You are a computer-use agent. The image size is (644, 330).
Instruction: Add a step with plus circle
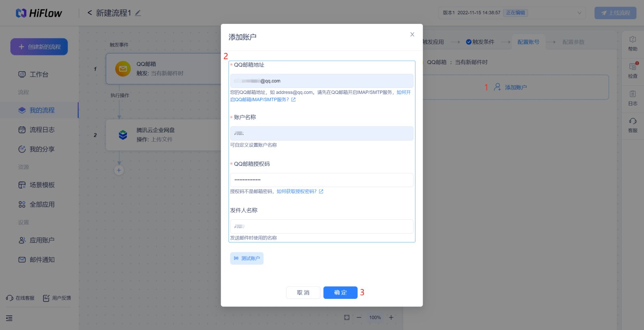[x=119, y=170]
